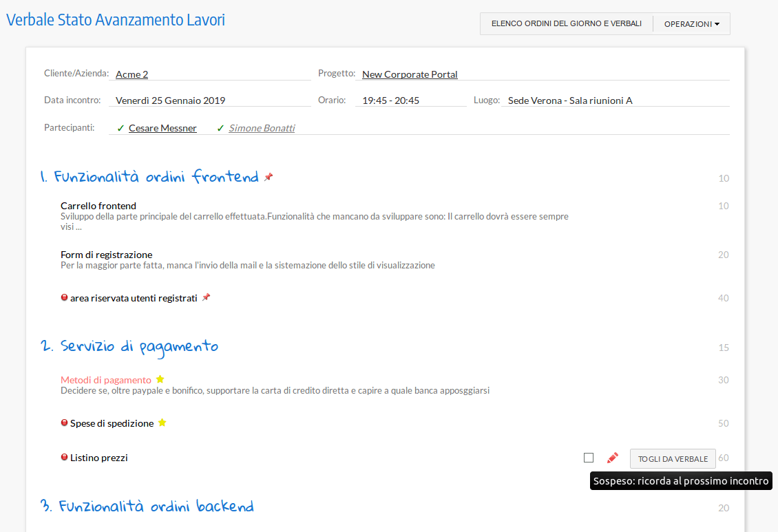Click the Orario field showing 19:45 - 20:45
This screenshot has width=778, height=532.
click(390, 100)
